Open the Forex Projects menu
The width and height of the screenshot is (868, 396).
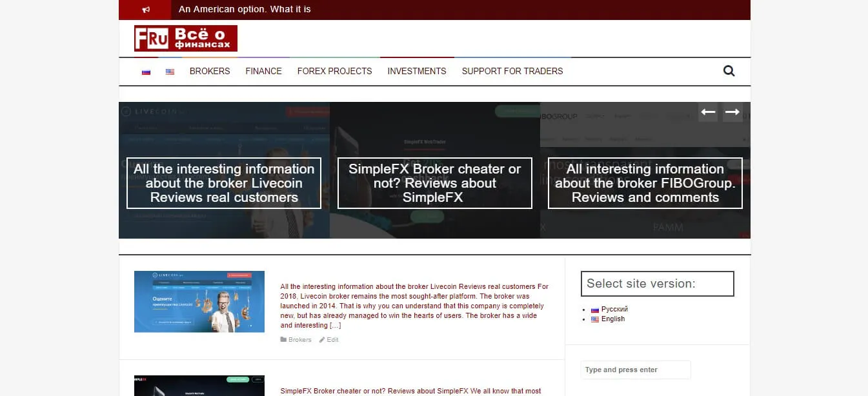coord(334,71)
